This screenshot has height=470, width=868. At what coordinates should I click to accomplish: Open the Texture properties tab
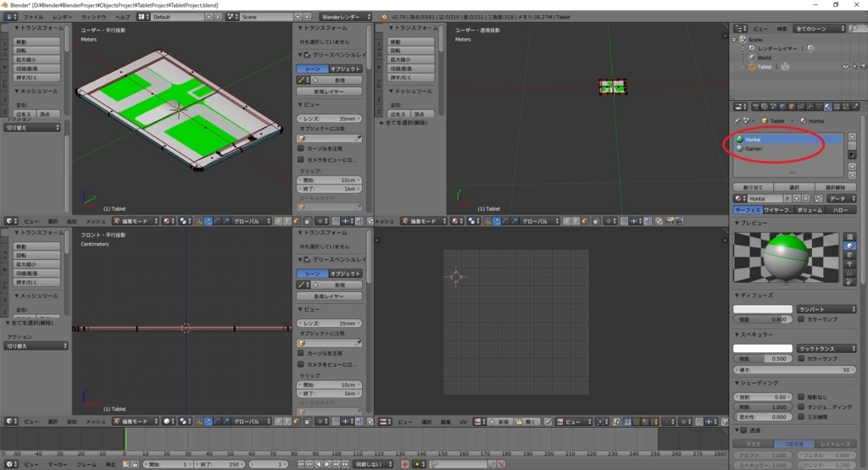pyautogui.click(x=837, y=106)
